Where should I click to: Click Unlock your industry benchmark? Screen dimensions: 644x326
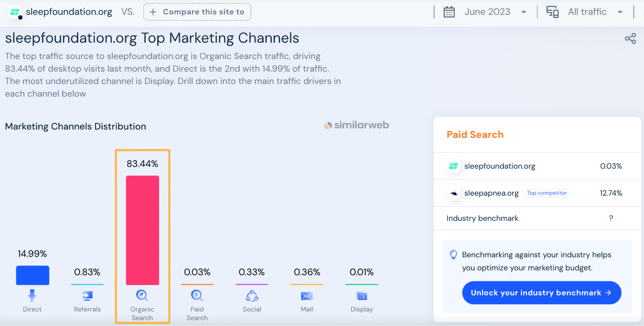click(541, 292)
